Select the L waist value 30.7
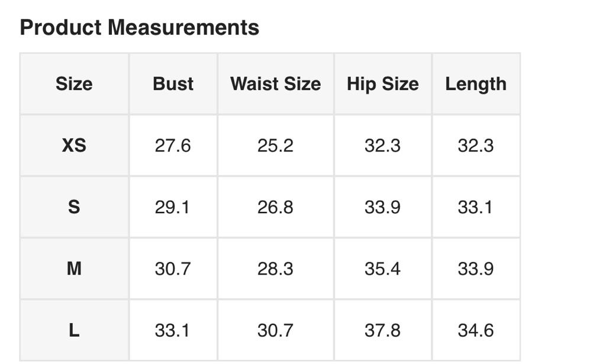 click(275, 330)
